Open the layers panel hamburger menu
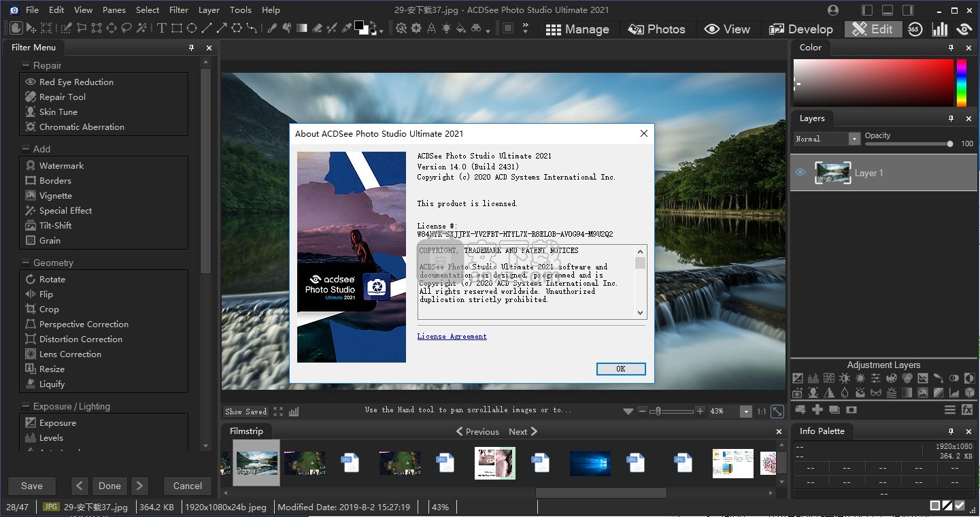The height and width of the screenshot is (517, 980). 950,410
